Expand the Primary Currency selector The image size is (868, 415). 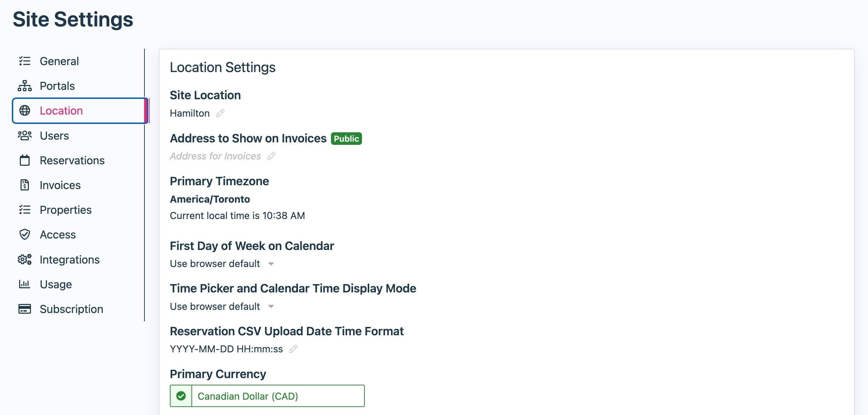267,396
